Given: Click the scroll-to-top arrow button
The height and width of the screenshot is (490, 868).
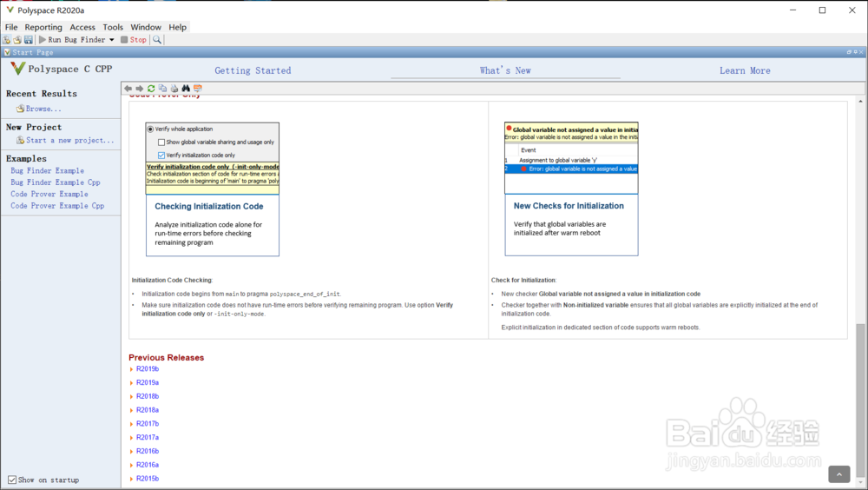Looking at the screenshot, I should click(x=839, y=473).
